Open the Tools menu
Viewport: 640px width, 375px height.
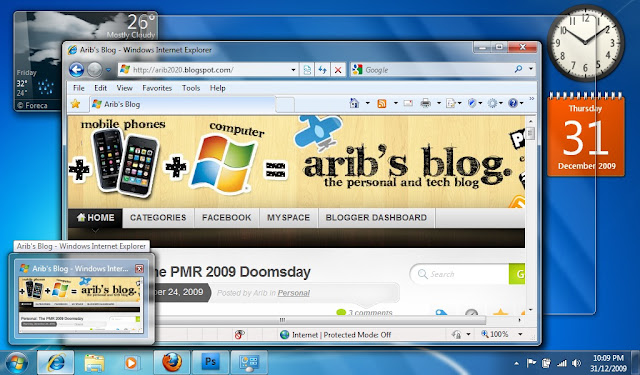coord(191,88)
